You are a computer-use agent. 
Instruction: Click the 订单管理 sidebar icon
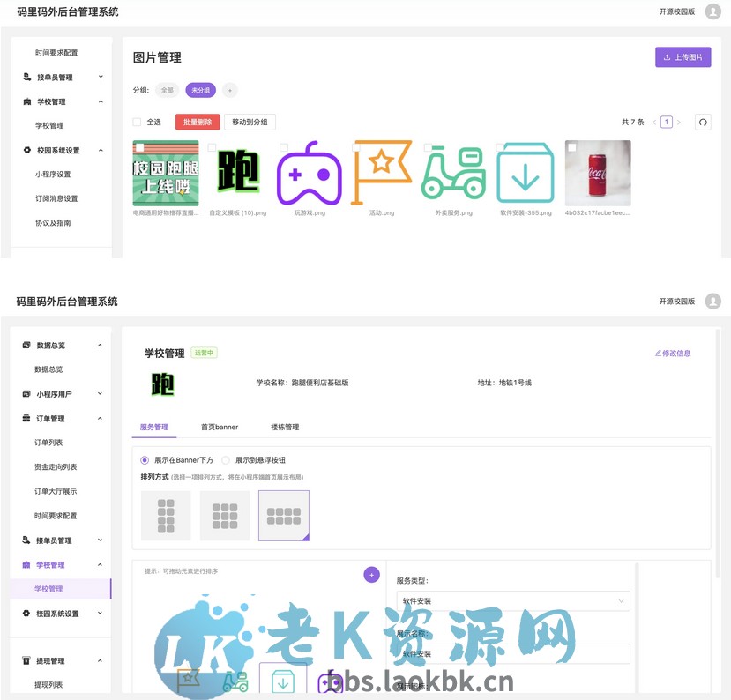pyautogui.click(x=26, y=419)
